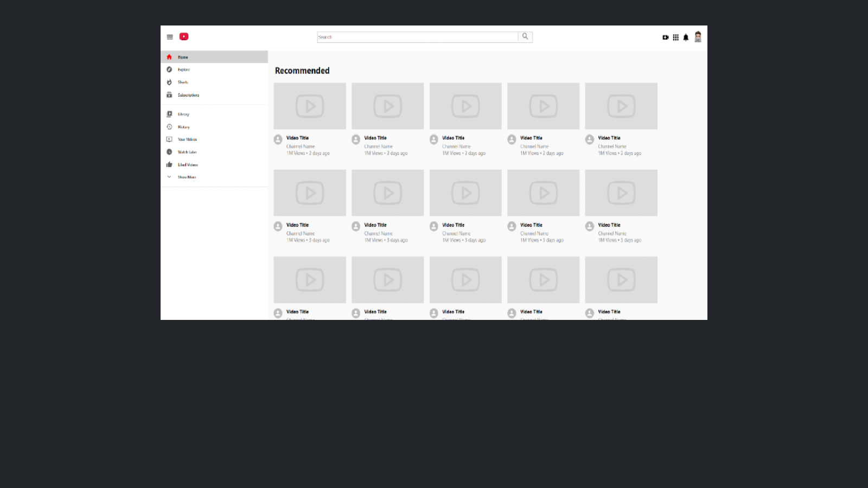Toggle the sidebar with the hamburger menu

click(x=169, y=36)
